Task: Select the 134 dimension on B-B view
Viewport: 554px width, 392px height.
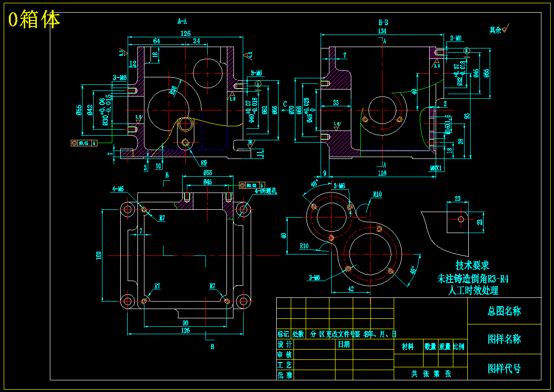Action: click(382, 31)
